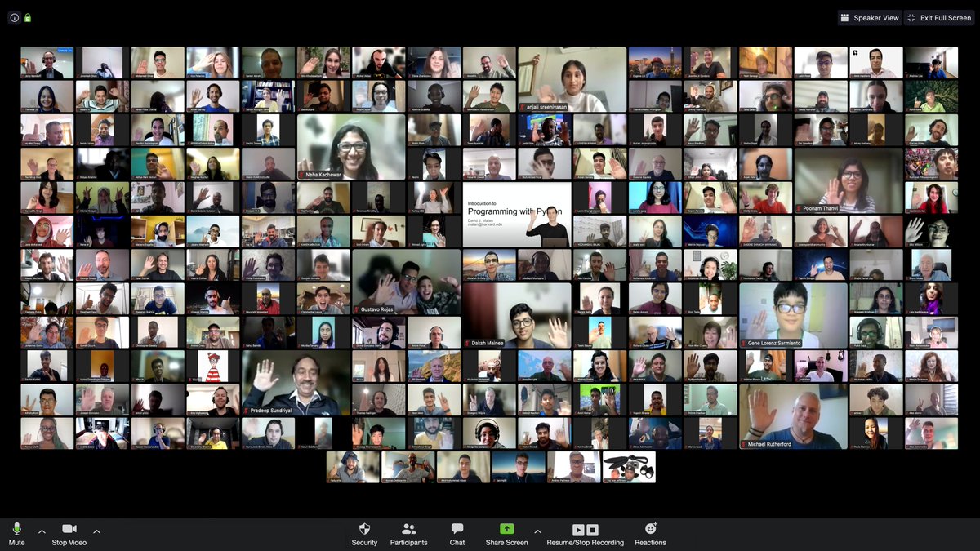This screenshot has width=980, height=551.
Task: Exit Full Screen mode
Action: pos(938,17)
